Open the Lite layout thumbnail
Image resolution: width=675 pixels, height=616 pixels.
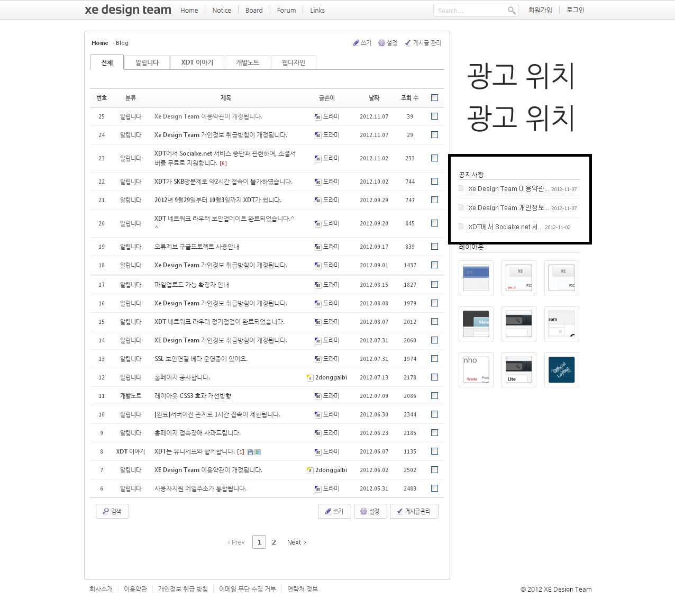point(518,370)
